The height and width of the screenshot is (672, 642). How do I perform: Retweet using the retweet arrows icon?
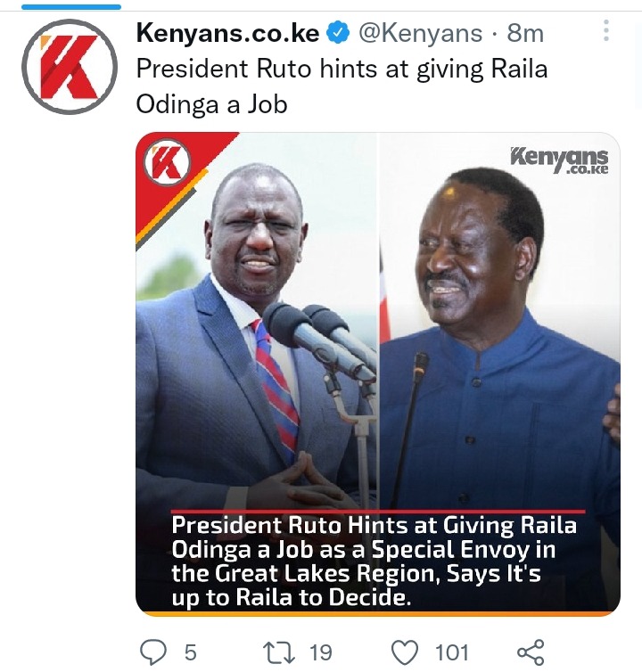pos(279,652)
